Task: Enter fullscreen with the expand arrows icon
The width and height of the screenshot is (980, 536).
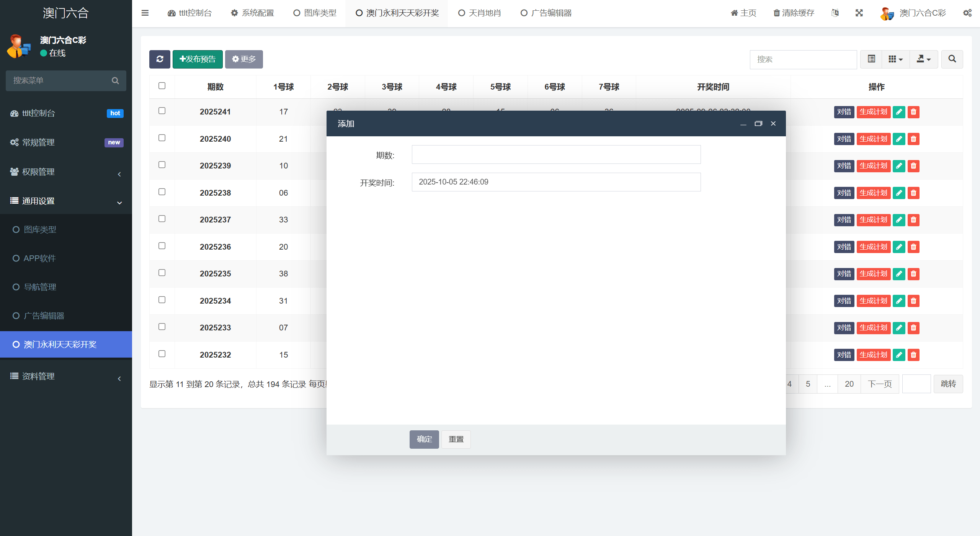Action: tap(859, 13)
